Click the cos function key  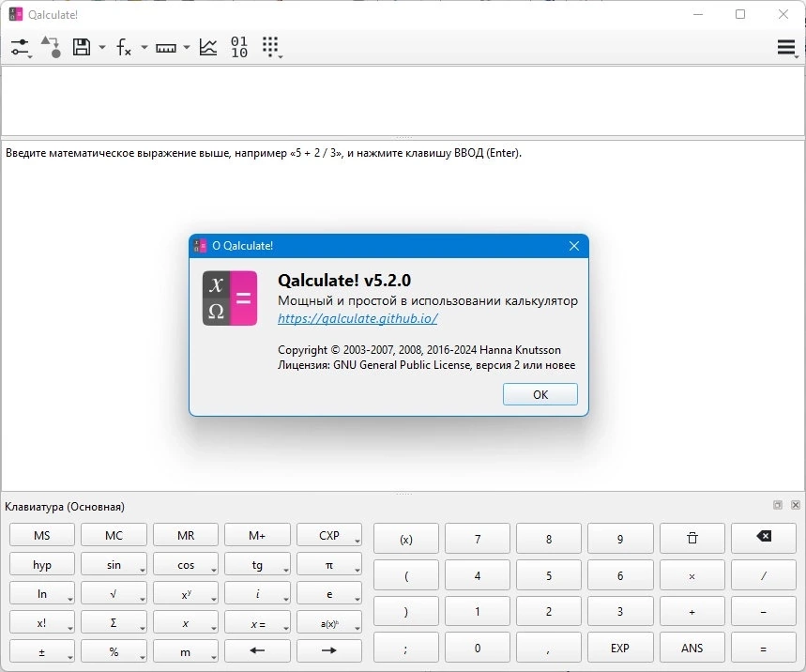186,565
